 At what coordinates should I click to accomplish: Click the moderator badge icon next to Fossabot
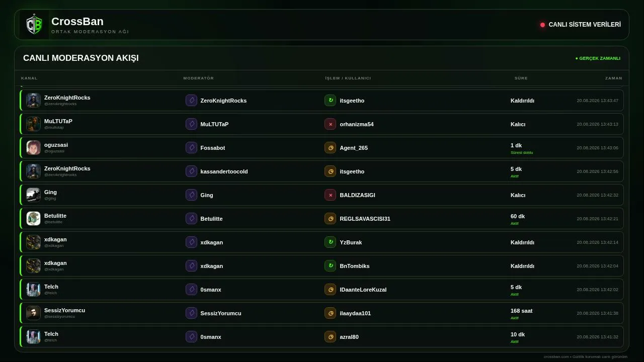(x=191, y=148)
